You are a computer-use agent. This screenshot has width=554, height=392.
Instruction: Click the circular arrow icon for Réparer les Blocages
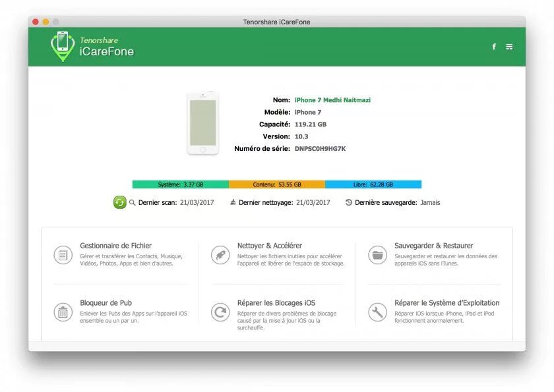pos(220,312)
